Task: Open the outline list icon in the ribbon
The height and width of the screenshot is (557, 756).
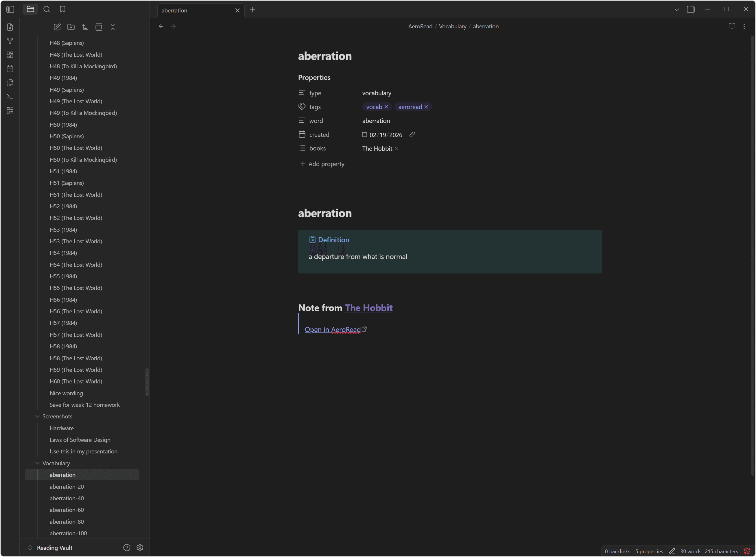Action: [10, 110]
